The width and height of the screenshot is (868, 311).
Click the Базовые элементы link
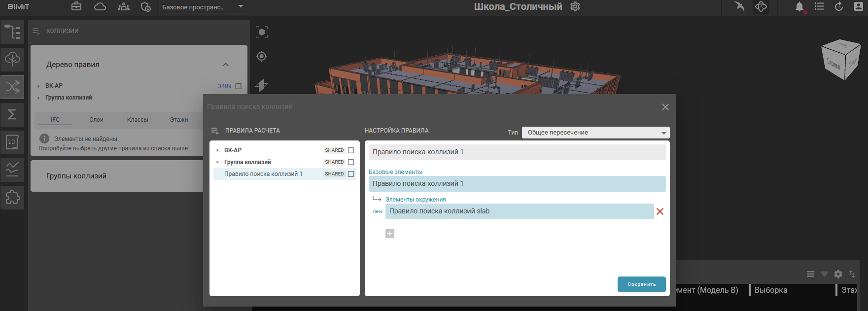click(395, 172)
